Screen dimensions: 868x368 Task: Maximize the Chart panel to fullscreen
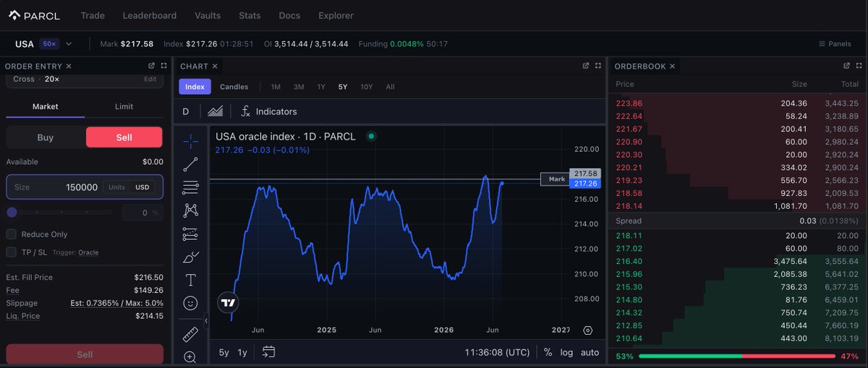598,66
